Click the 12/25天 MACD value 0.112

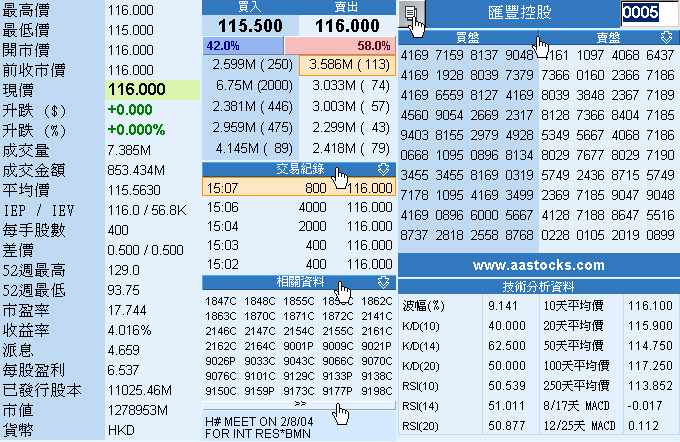point(643,426)
